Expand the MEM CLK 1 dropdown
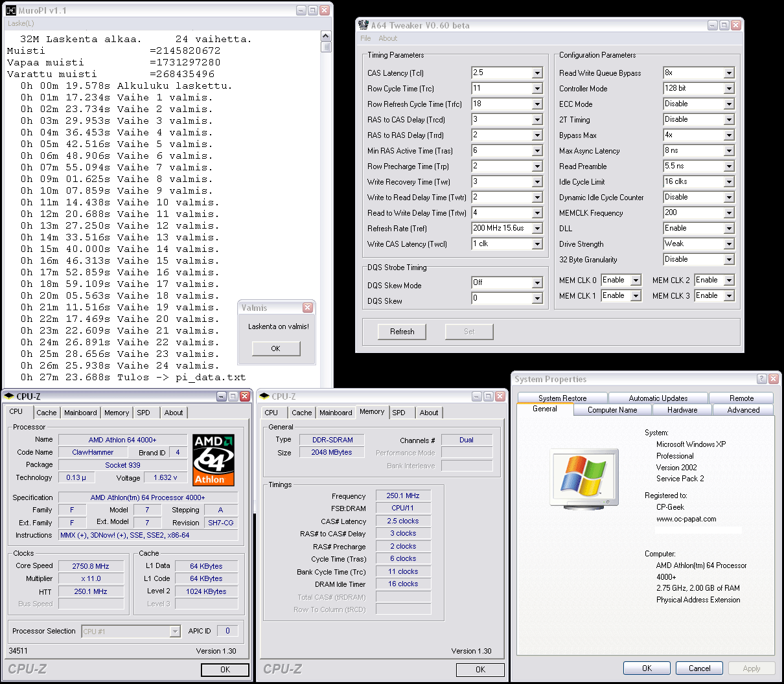This screenshot has width=784, height=684. coord(636,296)
